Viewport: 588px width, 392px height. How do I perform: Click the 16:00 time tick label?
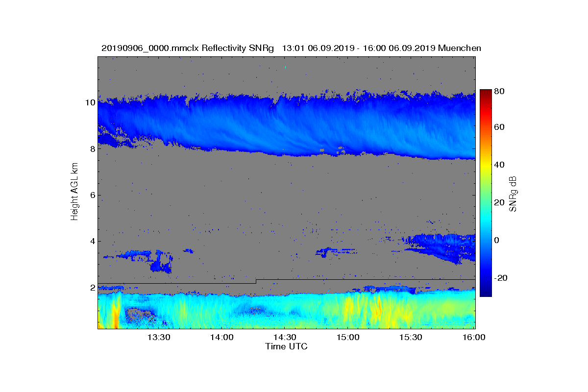point(474,337)
